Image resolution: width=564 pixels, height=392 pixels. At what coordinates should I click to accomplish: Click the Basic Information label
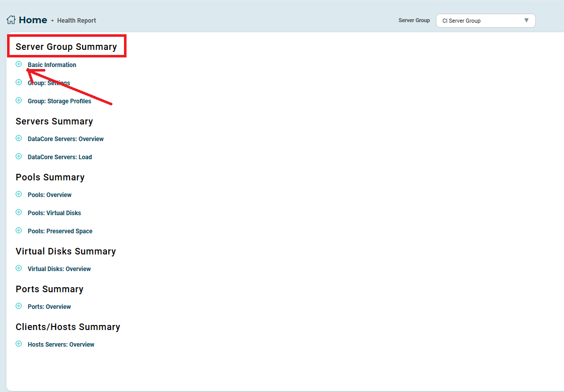click(x=52, y=65)
